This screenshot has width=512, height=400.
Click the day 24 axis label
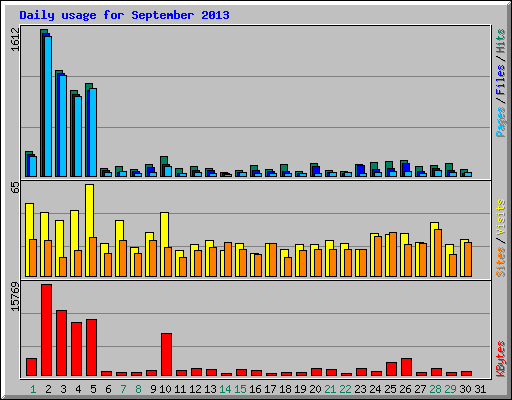(x=375, y=389)
